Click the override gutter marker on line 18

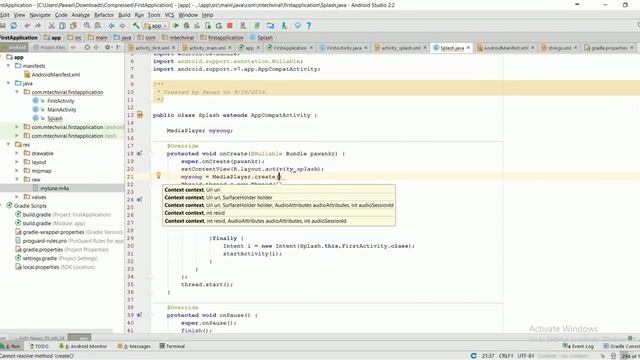pyautogui.click(x=139, y=153)
